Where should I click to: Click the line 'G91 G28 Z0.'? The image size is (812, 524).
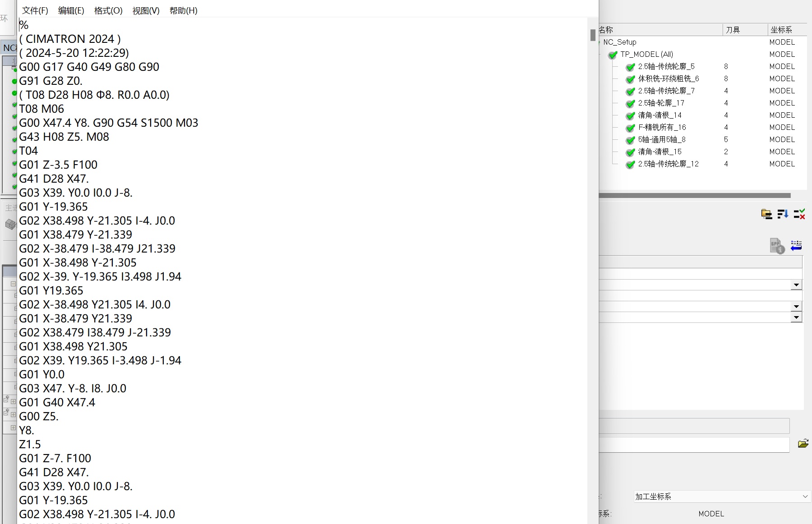pos(51,81)
